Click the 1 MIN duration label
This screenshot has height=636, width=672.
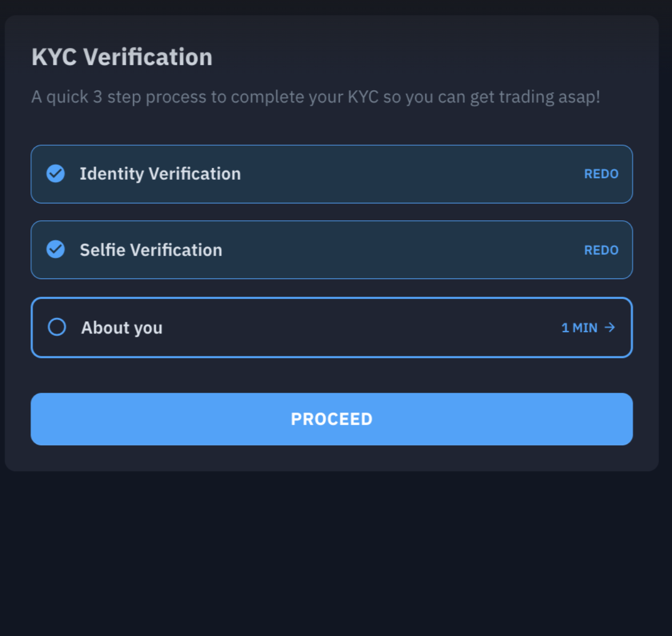(x=579, y=328)
